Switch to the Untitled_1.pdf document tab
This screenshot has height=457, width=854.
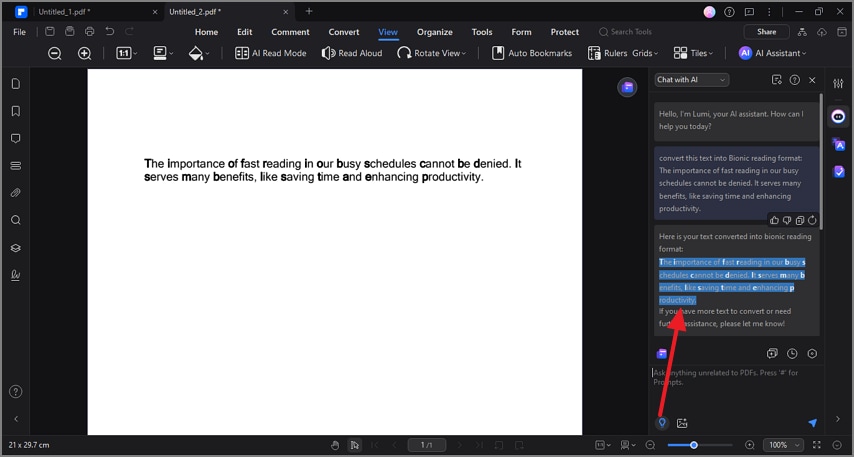pyautogui.click(x=64, y=11)
